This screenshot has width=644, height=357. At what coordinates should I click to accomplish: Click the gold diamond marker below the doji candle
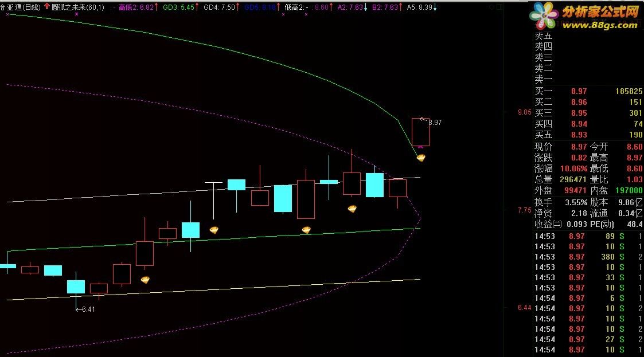pyautogui.click(x=214, y=230)
